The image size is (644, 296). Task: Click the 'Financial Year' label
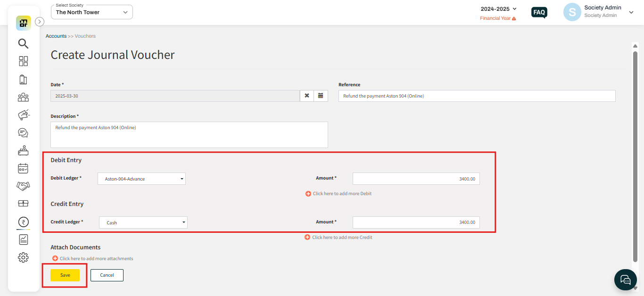coord(495,18)
